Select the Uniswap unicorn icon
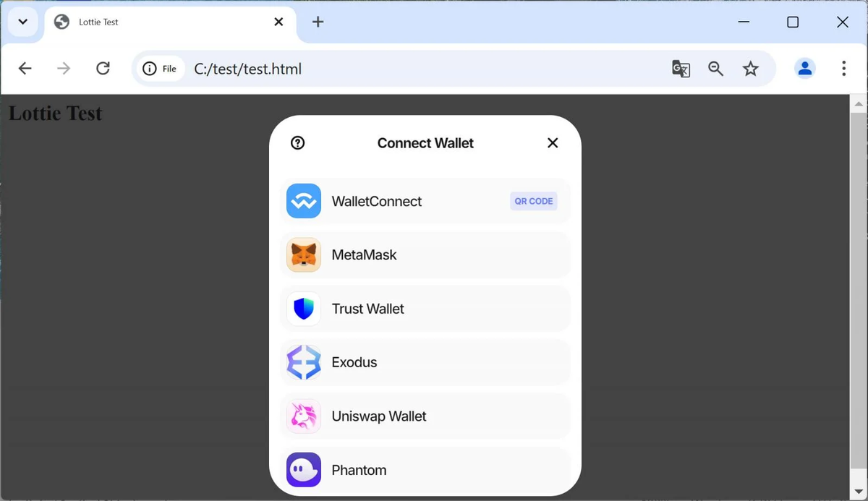 click(304, 416)
